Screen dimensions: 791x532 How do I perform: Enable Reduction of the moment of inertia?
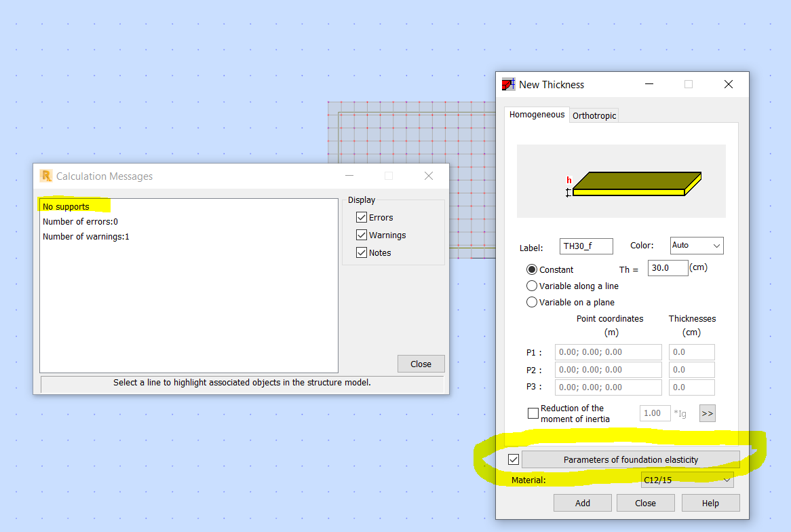533,413
